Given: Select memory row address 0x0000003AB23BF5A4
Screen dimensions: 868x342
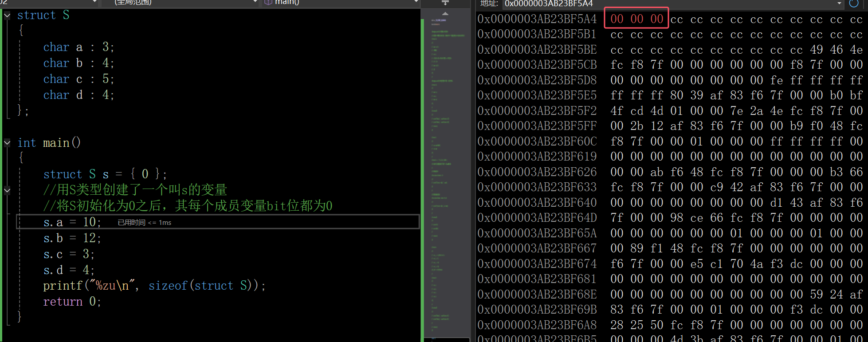Looking at the screenshot, I should tap(537, 19).
